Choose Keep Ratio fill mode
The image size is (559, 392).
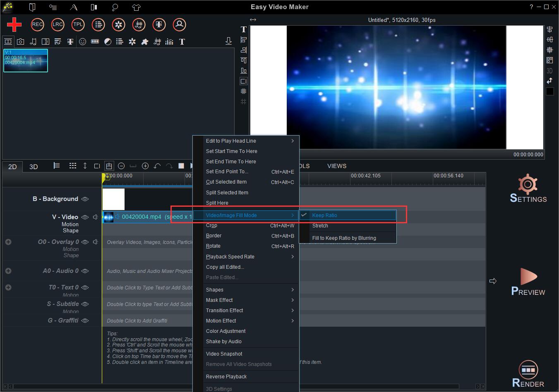click(x=348, y=215)
